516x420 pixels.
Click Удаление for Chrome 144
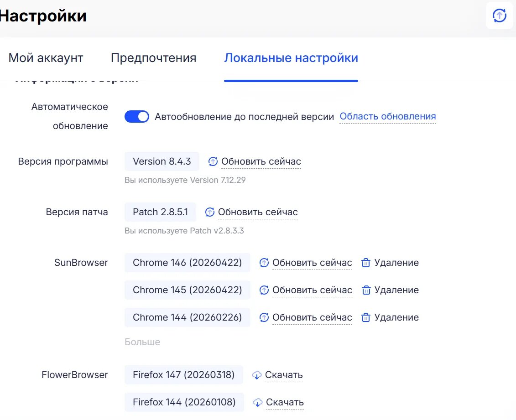(396, 317)
